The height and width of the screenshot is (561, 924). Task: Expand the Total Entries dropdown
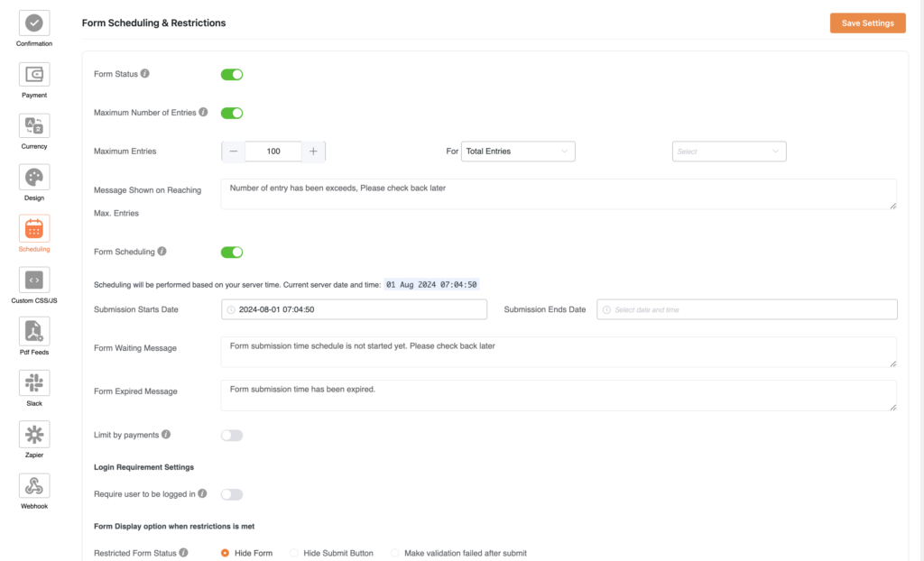coord(518,152)
